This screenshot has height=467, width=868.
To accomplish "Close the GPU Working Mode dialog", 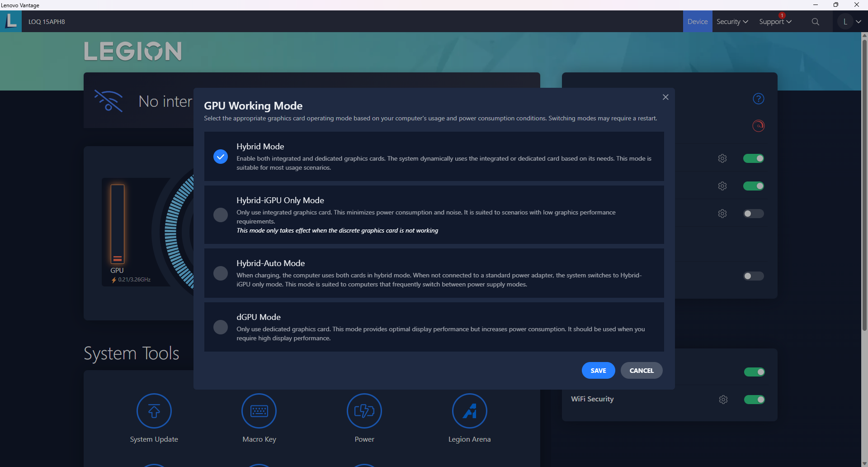I will tap(665, 97).
